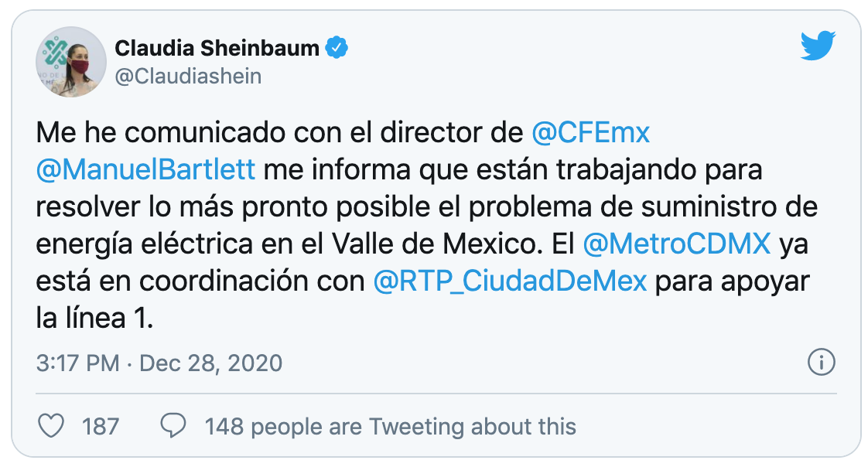This screenshot has width=868, height=467.
Task: Open the @Claudiashein handle link
Action: 188,76
